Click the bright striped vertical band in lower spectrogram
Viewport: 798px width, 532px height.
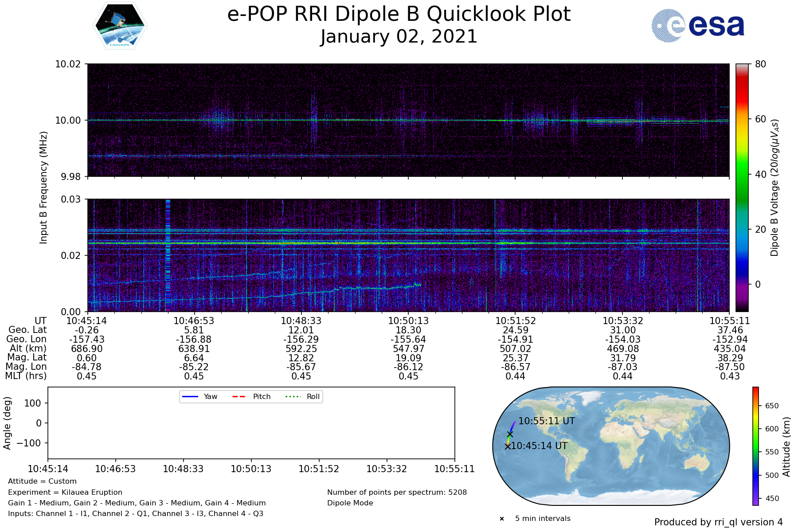point(168,255)
